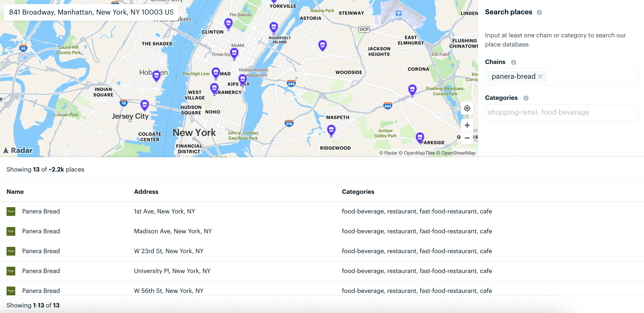Select the map pin at Times Sq
644x313 pixels.
(234, 54)
